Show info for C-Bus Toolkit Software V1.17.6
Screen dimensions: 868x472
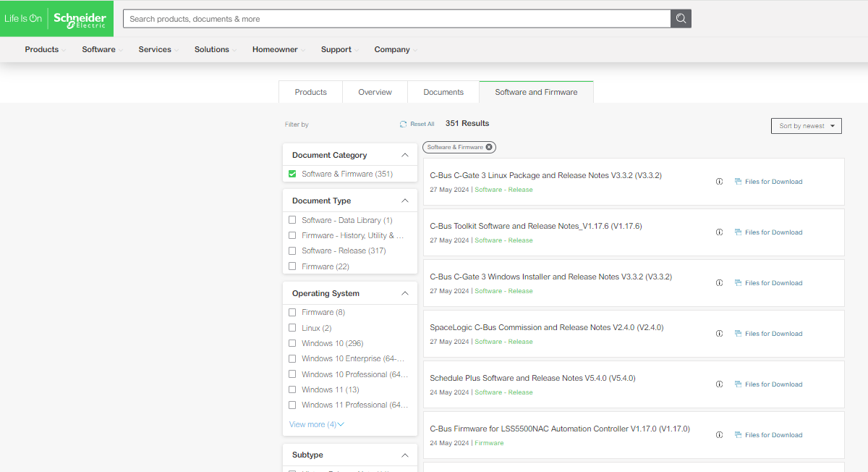click(719, 232)
